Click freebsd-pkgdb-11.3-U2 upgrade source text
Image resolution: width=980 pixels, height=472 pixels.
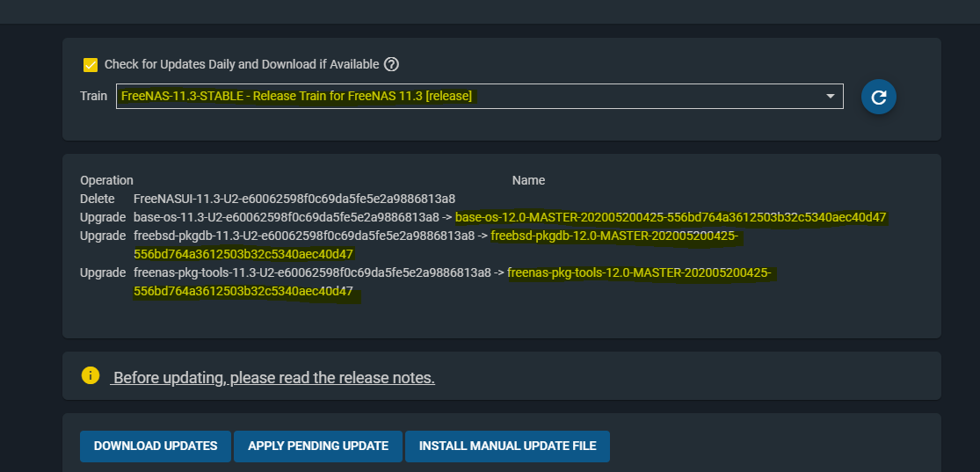coord(304,236)
